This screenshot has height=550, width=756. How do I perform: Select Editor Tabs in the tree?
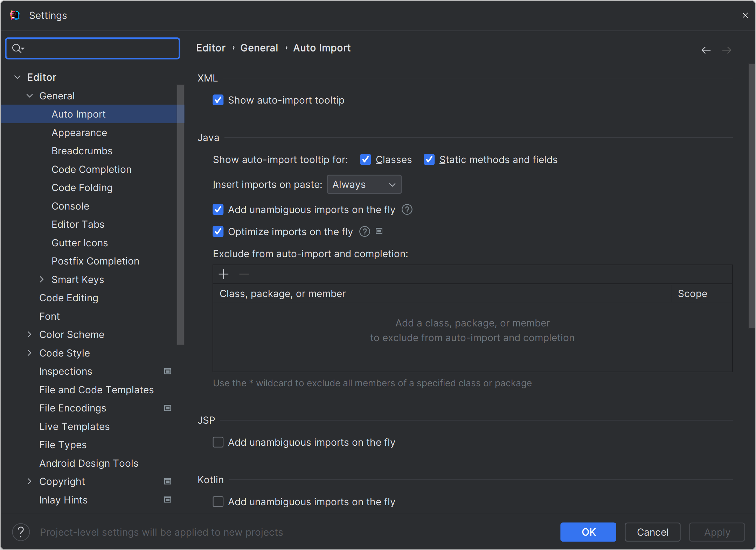[x=78, y=224]
